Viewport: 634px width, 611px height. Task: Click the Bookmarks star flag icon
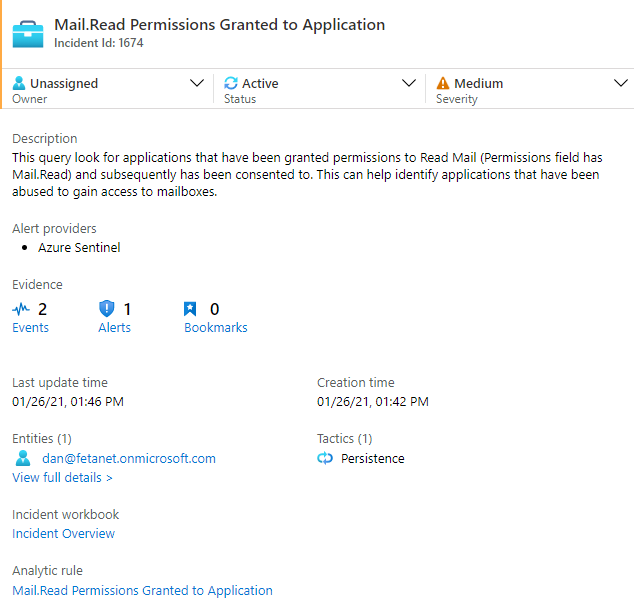tap(190, 309)
